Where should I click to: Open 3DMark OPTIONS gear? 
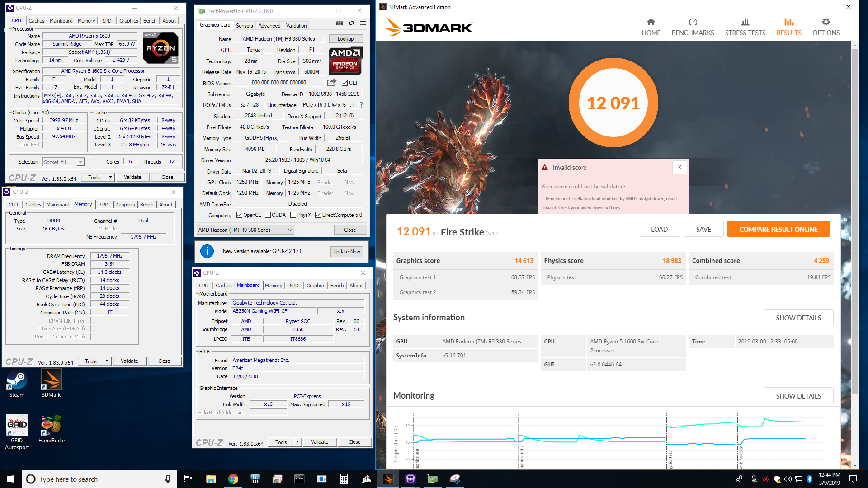click(x=826, y=27)
